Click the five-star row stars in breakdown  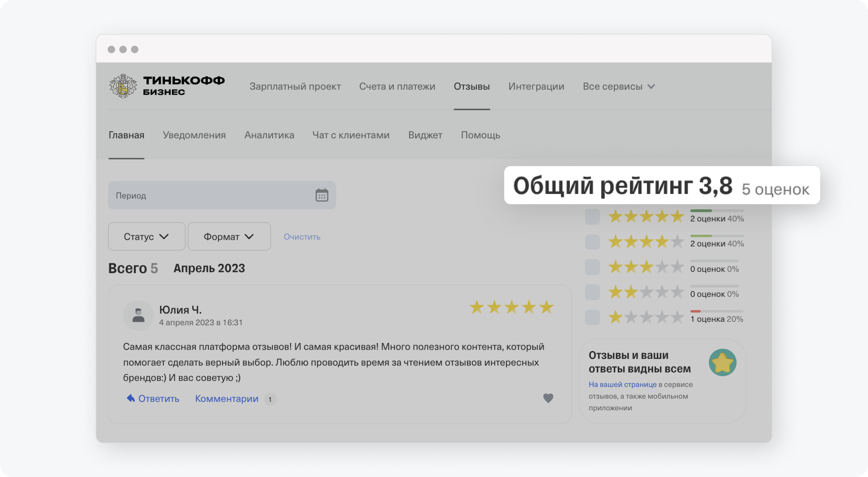(646, 217)
